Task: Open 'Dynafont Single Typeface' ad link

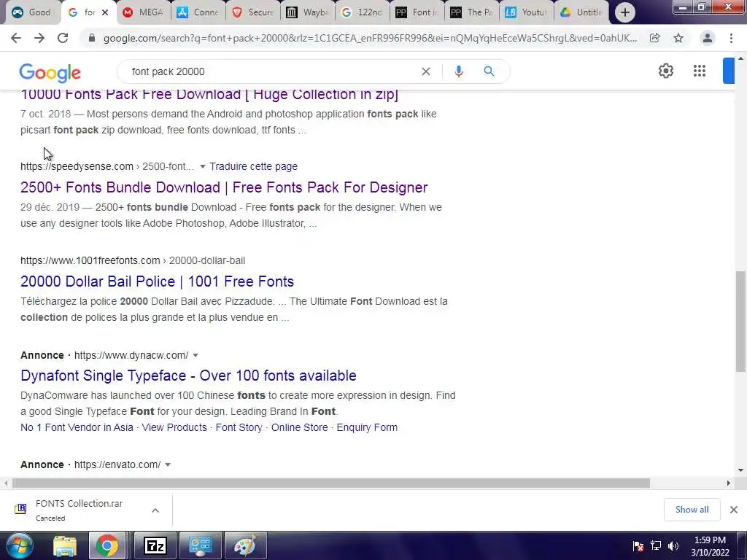Action: 188,376
